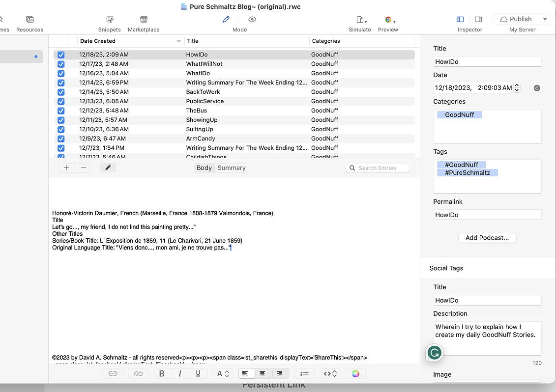
Task: Uncheck the HowIDo entry checkbox
Action: pos(61,55)
